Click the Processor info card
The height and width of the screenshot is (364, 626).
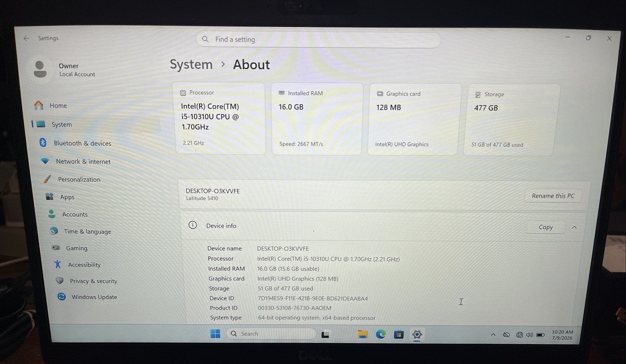pos(220,118)
